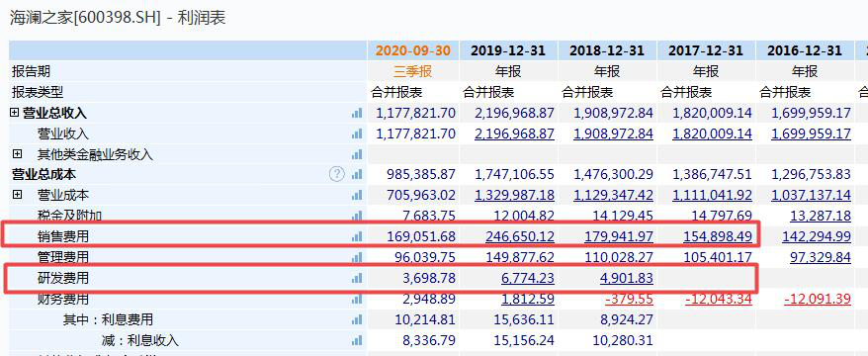Viewport: 868px width, 356px height.
Task: Click 2019 利息费用 value 15,636.11
Action: [524, 319]
